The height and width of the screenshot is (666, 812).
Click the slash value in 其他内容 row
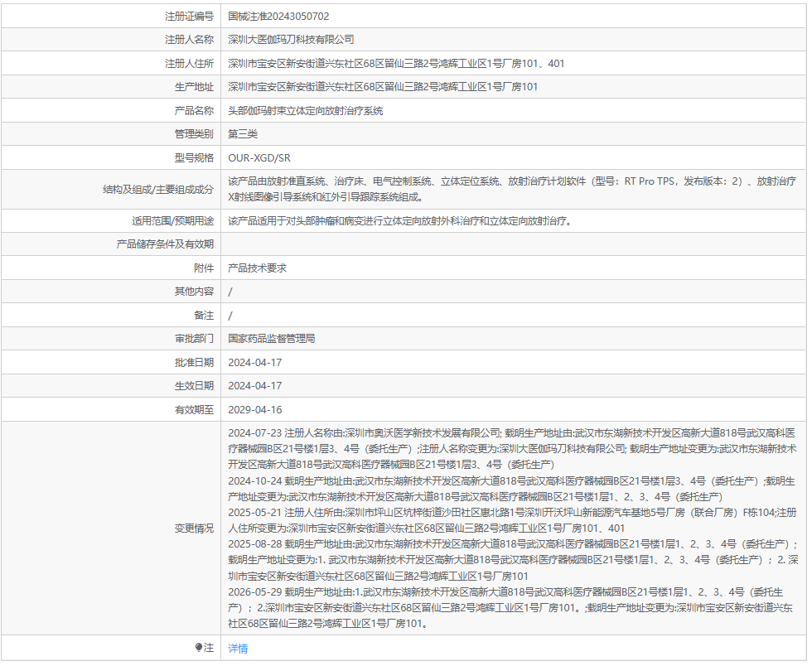pos(230,292)
